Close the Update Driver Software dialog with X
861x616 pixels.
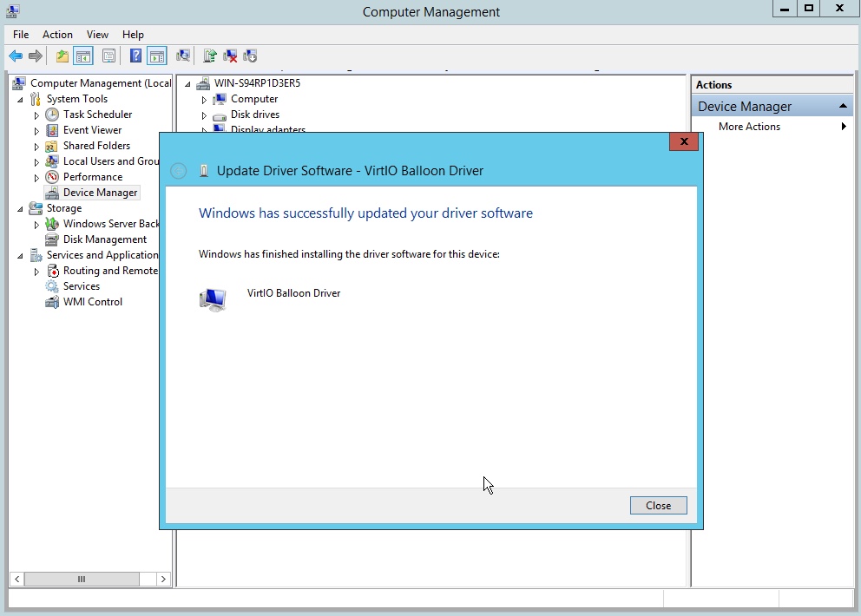pos(684,141)
